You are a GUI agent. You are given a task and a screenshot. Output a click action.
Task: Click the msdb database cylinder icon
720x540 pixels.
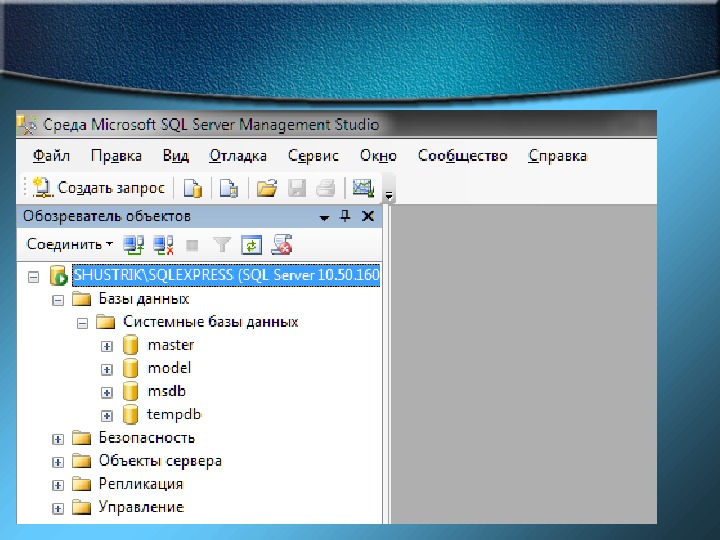coord(130,391)
